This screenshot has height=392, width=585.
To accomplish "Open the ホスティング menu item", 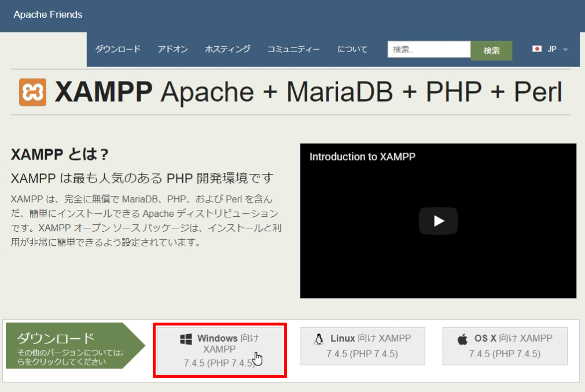I will click(227, 49).
